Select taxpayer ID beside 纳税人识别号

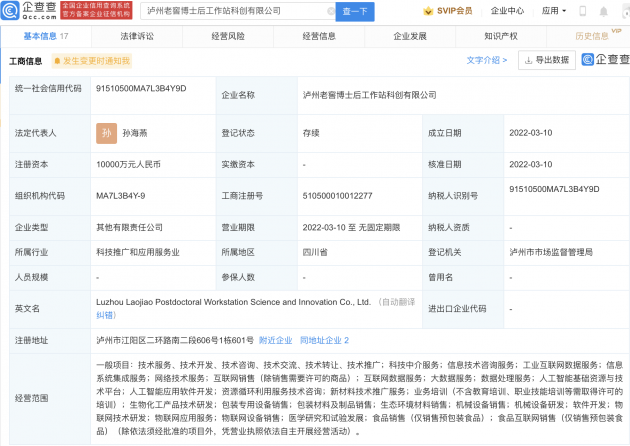click(x=554, y=189)
